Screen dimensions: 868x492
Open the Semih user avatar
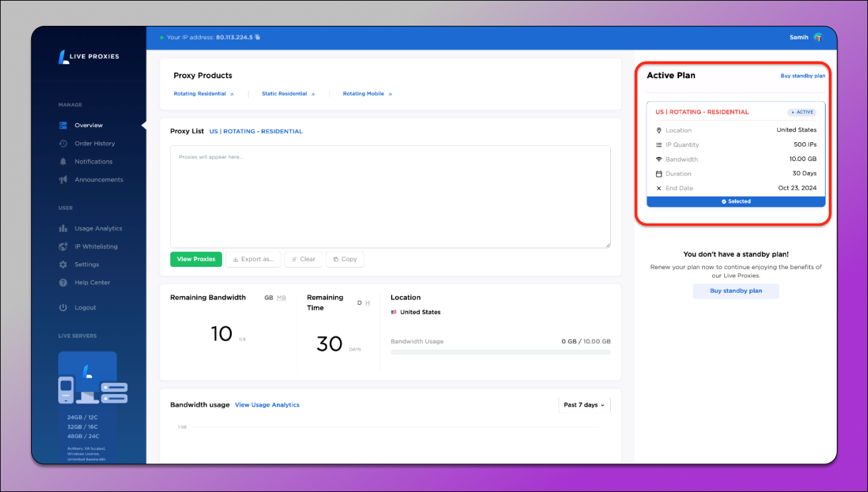point(818,37)
